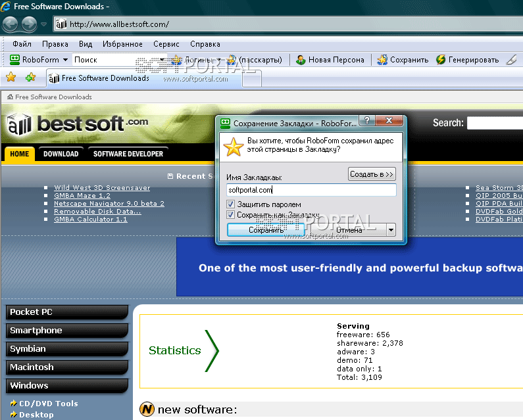The height and width of the screenshot is (420, 523).
Task: Click the dialog help question-mark button
Action: point(367,120)
